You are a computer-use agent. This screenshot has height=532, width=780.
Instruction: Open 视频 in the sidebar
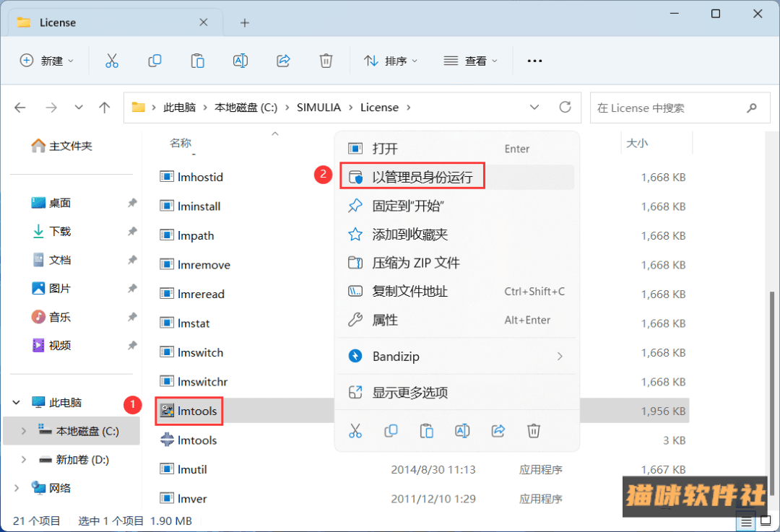click(x=51, y=345)
